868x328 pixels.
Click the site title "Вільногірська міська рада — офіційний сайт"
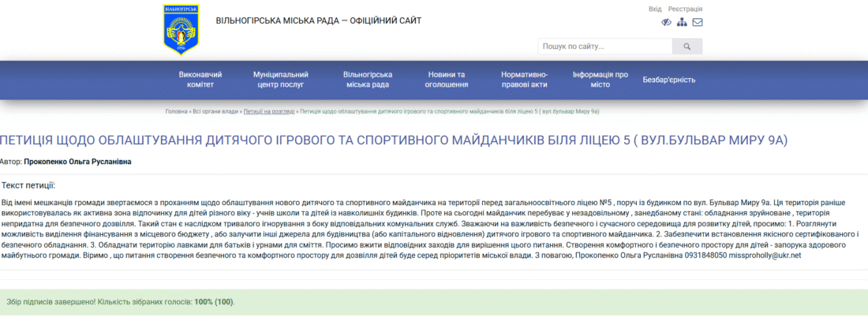[318, 21]
